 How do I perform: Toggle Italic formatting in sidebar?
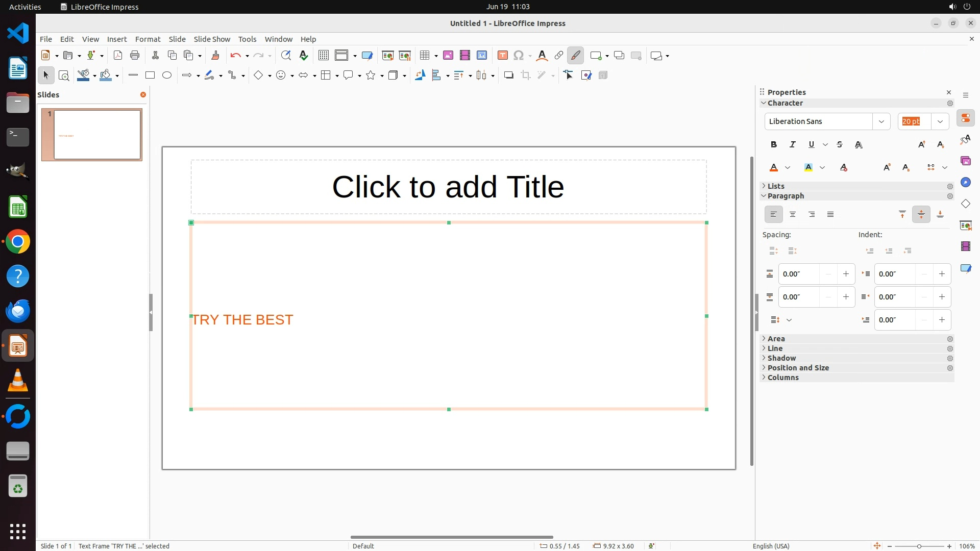(x=793, y=144)
